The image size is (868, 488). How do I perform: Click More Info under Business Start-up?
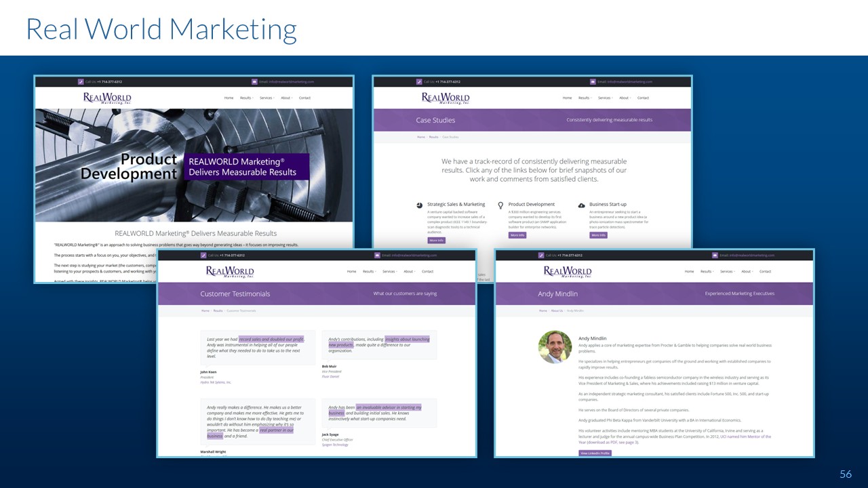pos(598,235)
